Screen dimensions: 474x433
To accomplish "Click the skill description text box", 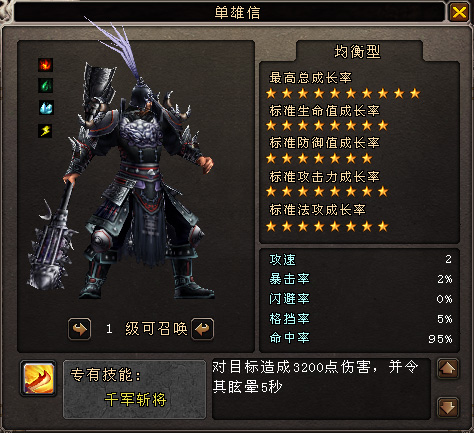I will [x=322, y=389].
